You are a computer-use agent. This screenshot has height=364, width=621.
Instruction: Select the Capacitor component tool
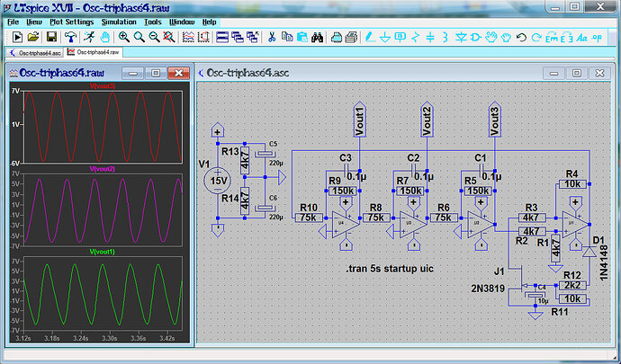click(x=430, y=37)
